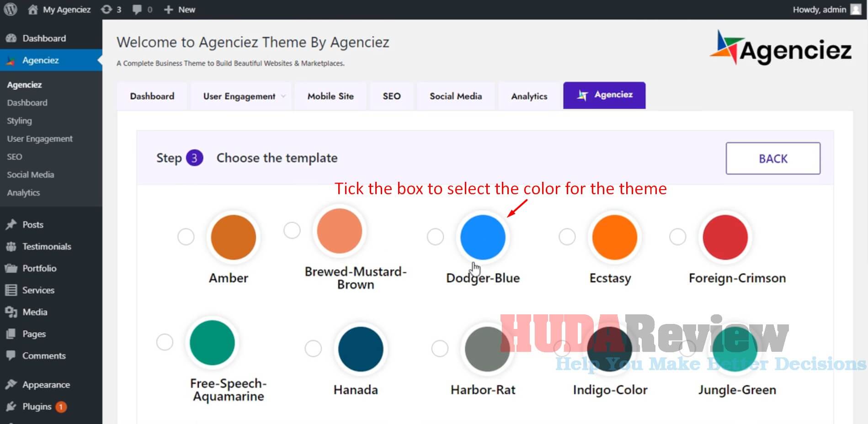The height and width of the screenshot is (424, 868).
Task: Select the Dodger-Blue radio button
Action: (x=435, y=237)
